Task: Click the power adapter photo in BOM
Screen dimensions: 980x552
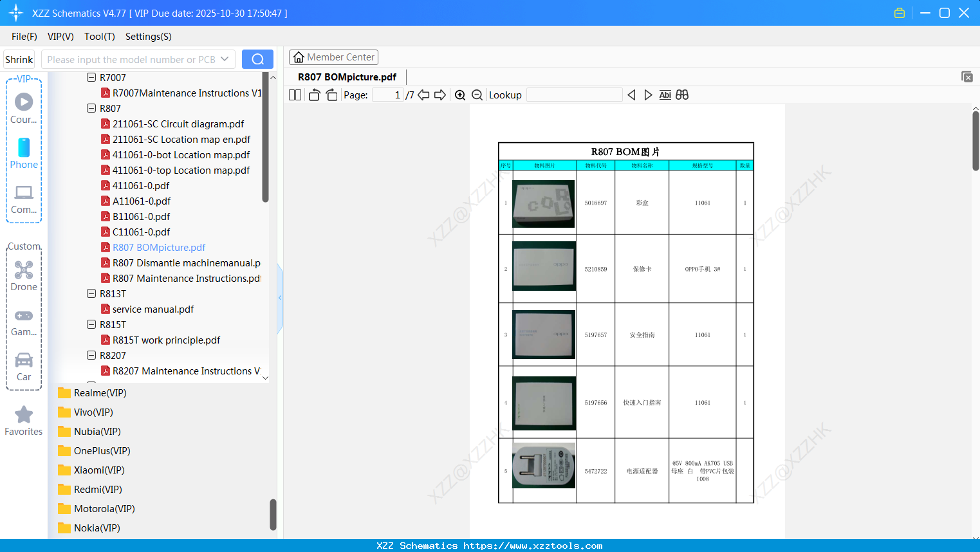Action: click(x=544, y=465)
